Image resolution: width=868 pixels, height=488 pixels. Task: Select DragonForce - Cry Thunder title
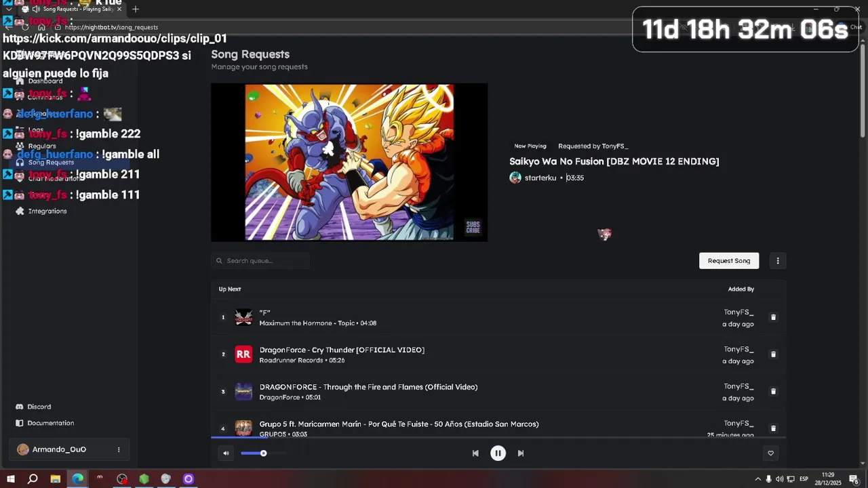[x=342, y=350]
